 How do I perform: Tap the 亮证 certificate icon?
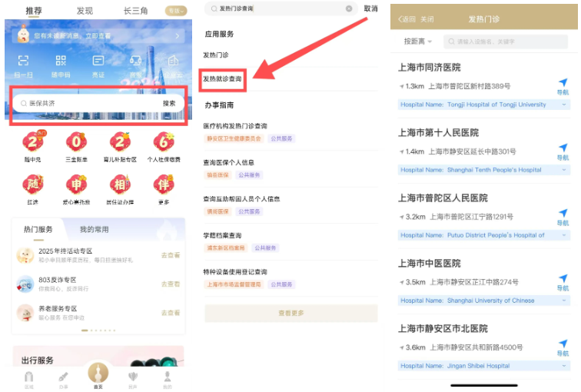98,63
